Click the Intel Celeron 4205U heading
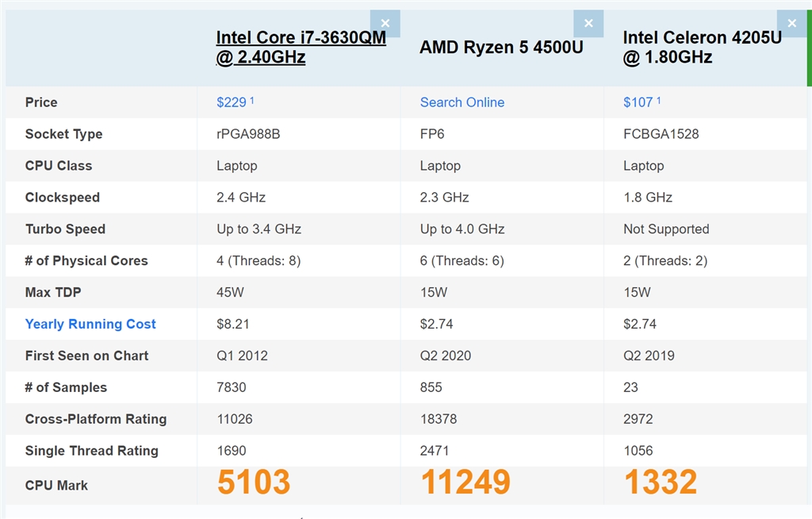812x519 pixels. pos(702,48)
